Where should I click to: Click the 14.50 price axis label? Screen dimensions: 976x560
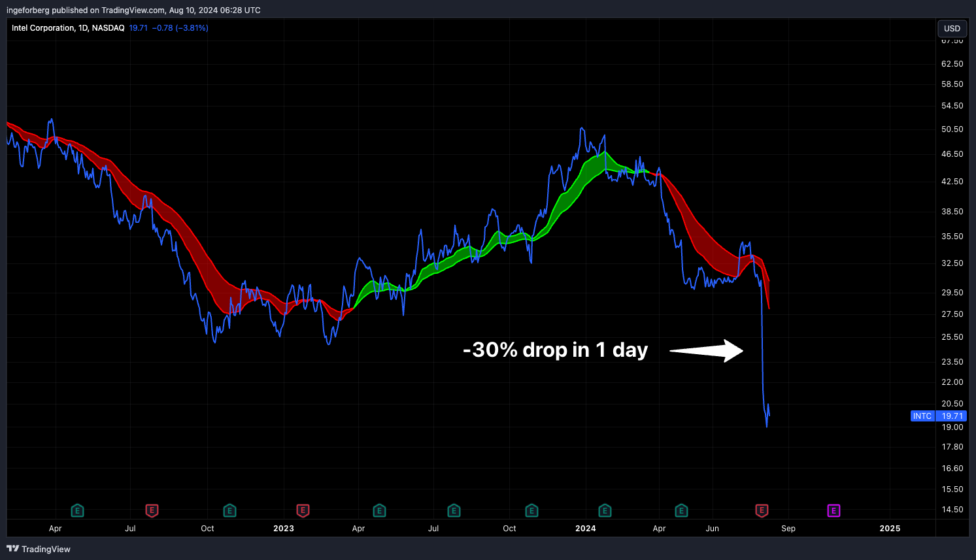tap(952, 510)
